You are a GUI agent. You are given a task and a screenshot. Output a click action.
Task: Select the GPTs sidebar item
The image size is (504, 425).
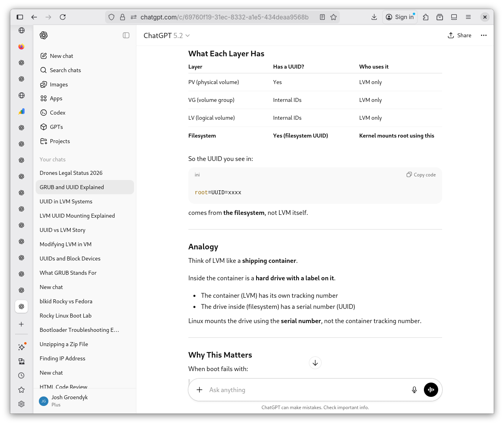click(56, 127)
